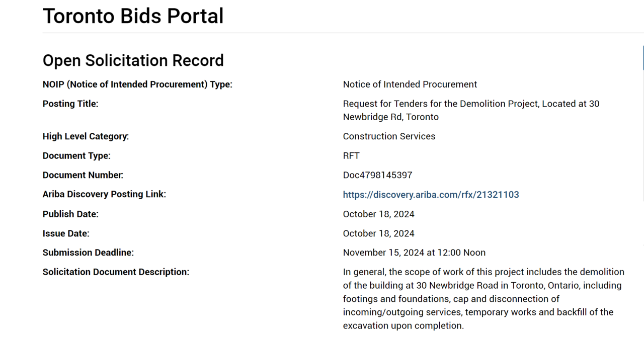The image size is (644, 337).
Task: Click the November 15, 2024 deadline value
Action: click(414, 253)
